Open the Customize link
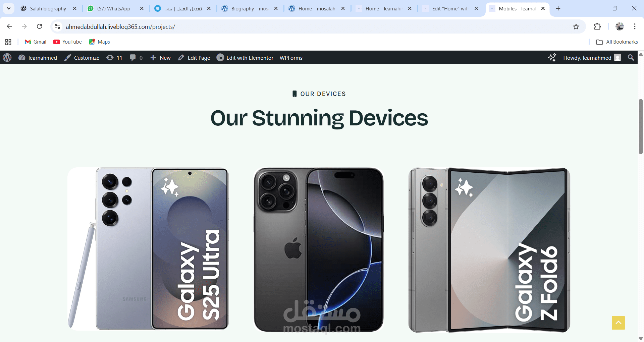Image resolution: width=644 pixels, height=342 pixels. [x=82, y=58]
